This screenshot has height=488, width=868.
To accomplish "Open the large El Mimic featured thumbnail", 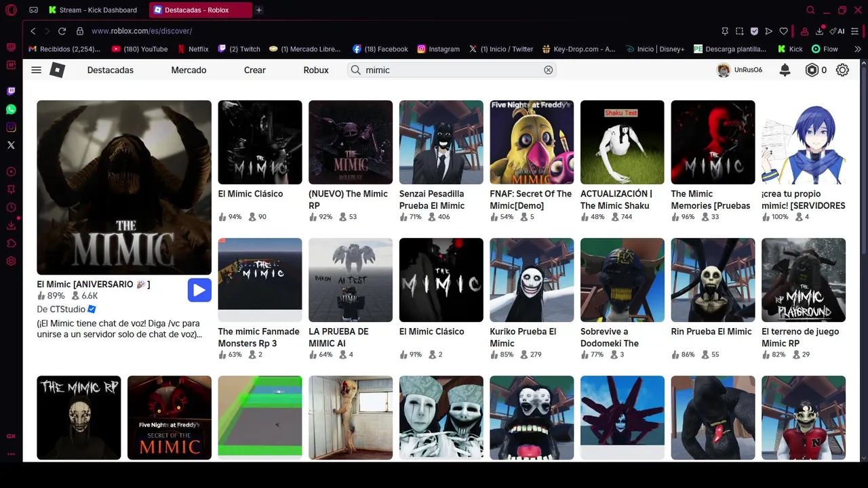I will pyautogui.click(x=124, y=188).
